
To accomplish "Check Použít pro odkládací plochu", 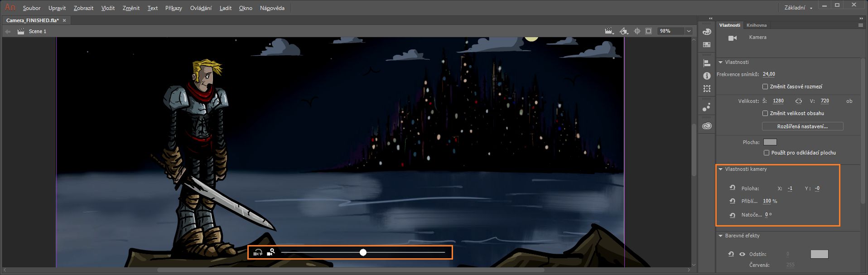I will tap(767, 153).
